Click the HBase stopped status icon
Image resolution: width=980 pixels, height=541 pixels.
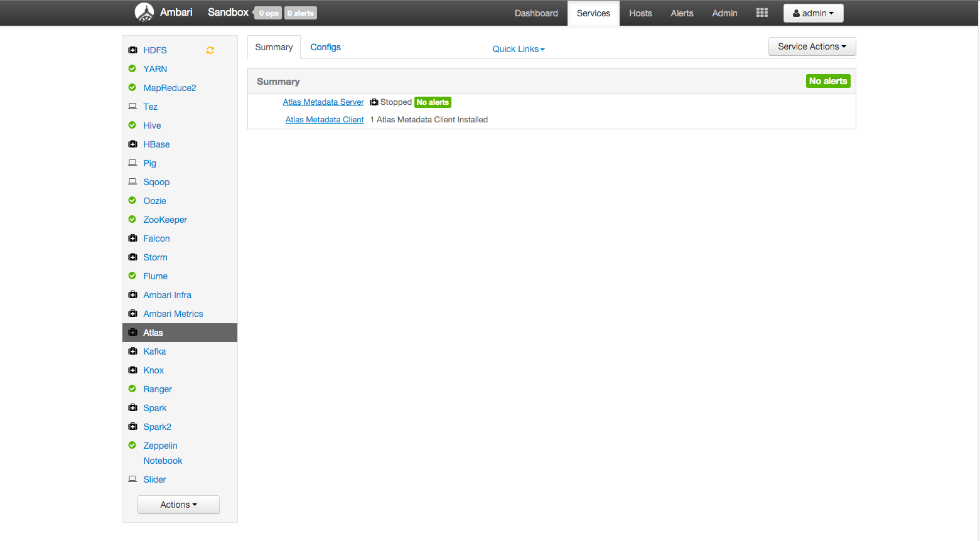(132, 144)
